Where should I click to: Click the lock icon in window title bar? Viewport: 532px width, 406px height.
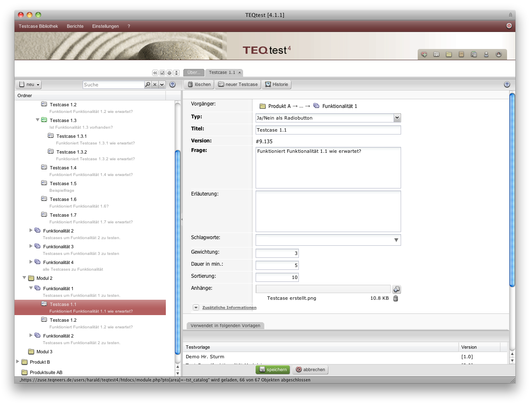tap(510, 15)
